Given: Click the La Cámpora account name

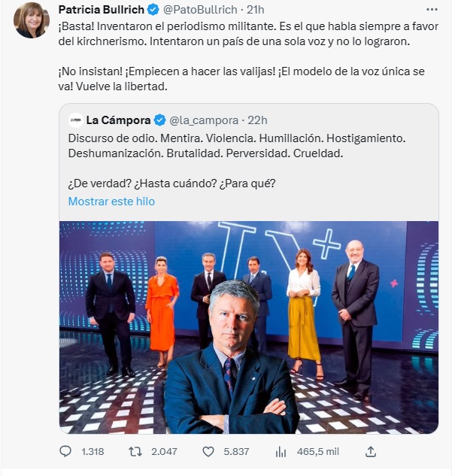Looking at the screenshot, I should click(x=119, y=120).
